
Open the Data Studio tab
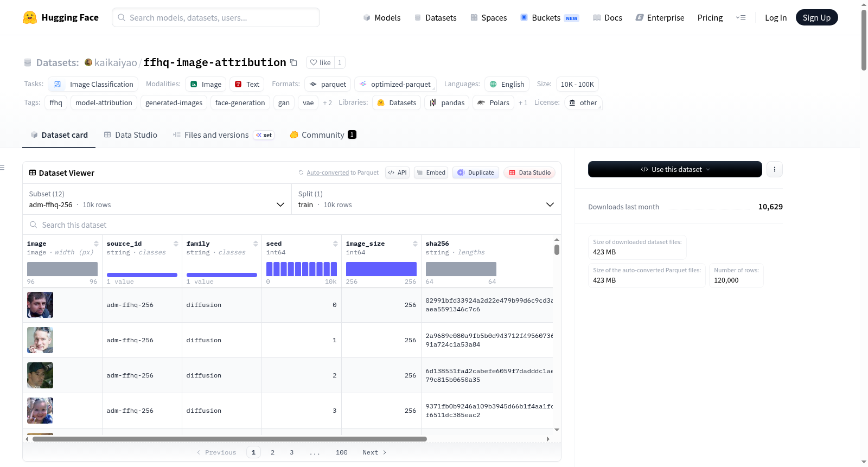pyautogui.click(x=131, y=135)
